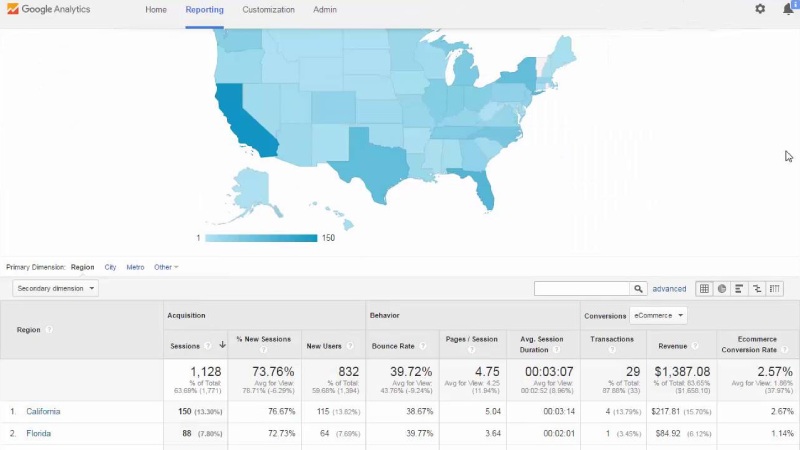
Task: Open help icon under Transactions
Action: (x=612, y=350)
